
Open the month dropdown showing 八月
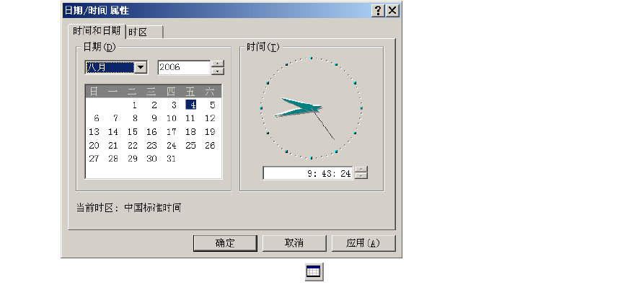tap(141, 68)
